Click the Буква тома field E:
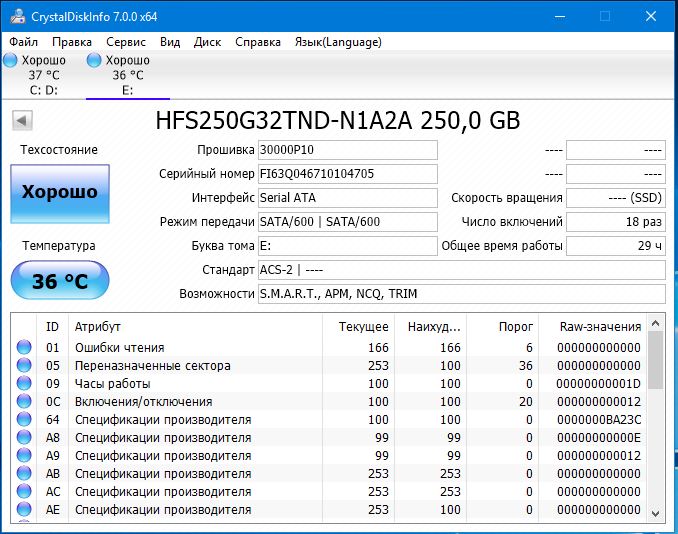This screenshot has width=678, height=534. click(x=348, y=246)
